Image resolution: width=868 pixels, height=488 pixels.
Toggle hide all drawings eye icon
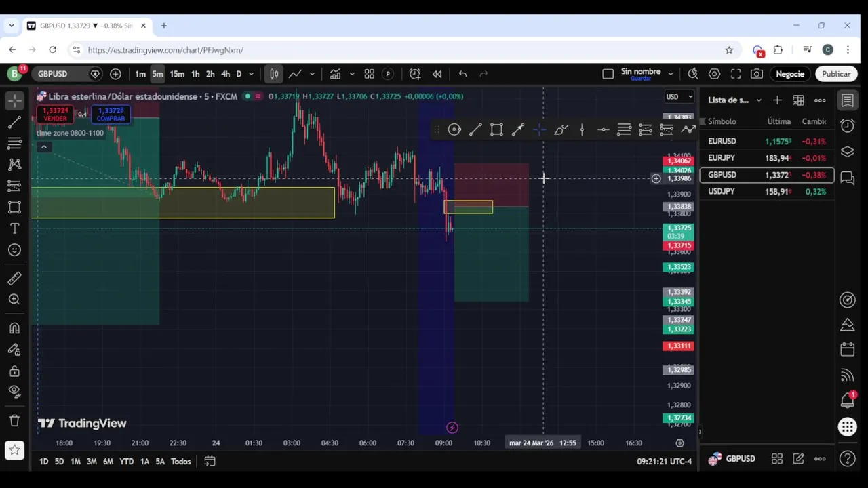click(14, 391)
